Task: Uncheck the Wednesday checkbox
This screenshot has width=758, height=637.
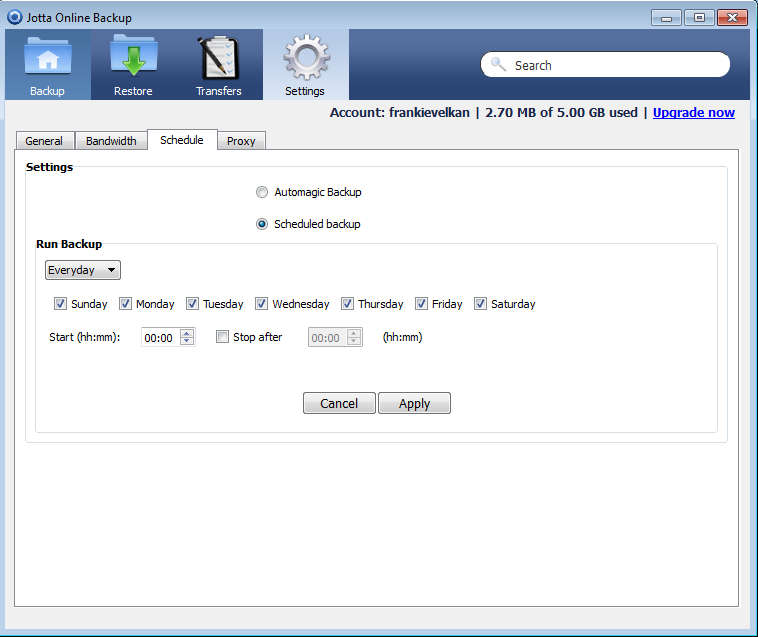Action: click(x=261, y=304)
